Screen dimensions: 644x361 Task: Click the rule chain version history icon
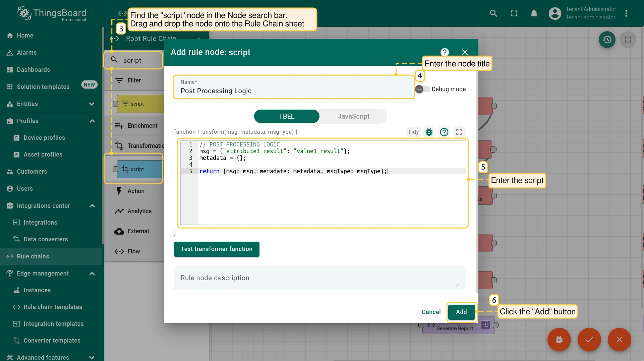[x=607, y=40]
